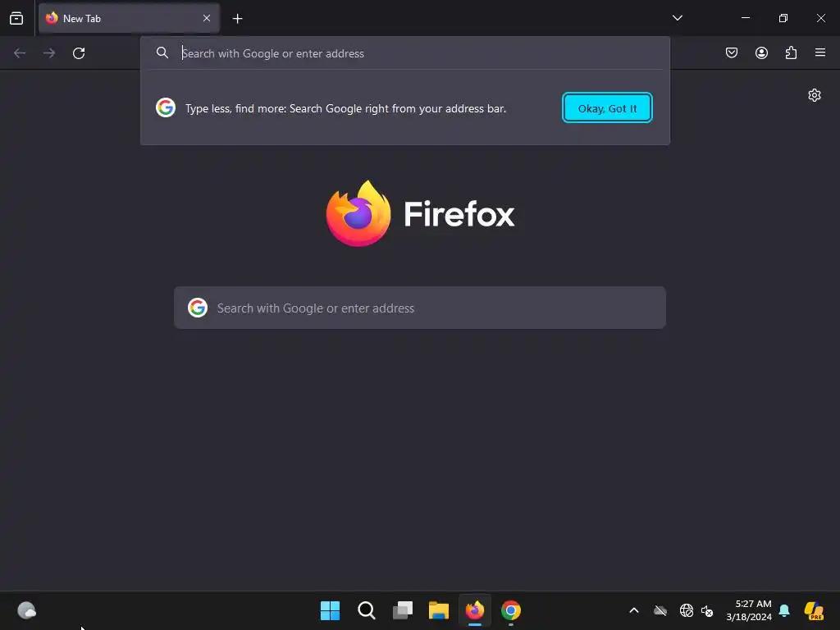840x630 pixels.
Task: Open Task View on taskbar
Action: coord(403,610)
